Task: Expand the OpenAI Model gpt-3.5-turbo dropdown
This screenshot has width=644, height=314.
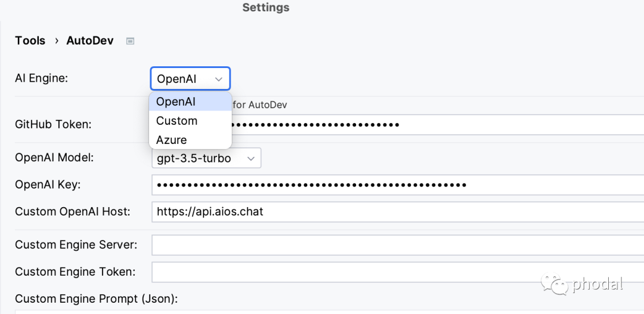Action: tap(206, 158)
